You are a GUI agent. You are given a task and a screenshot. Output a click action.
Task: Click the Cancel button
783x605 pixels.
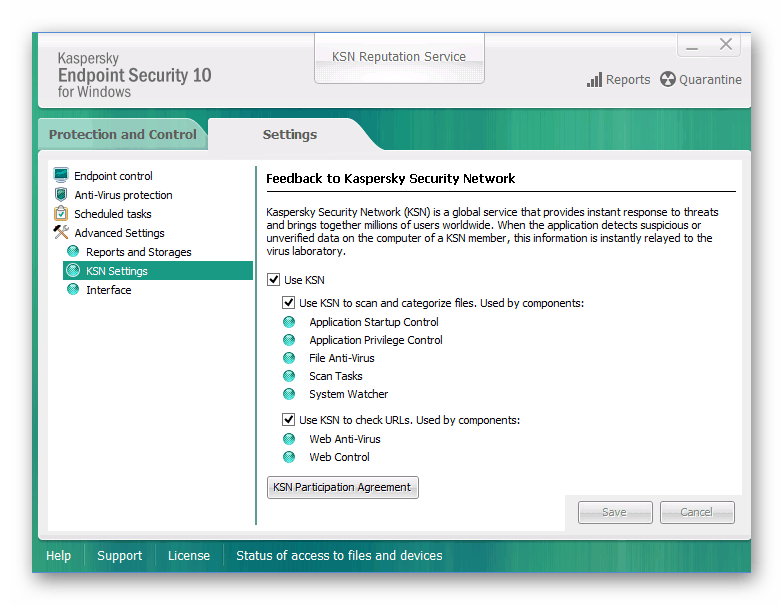[697, 512]
